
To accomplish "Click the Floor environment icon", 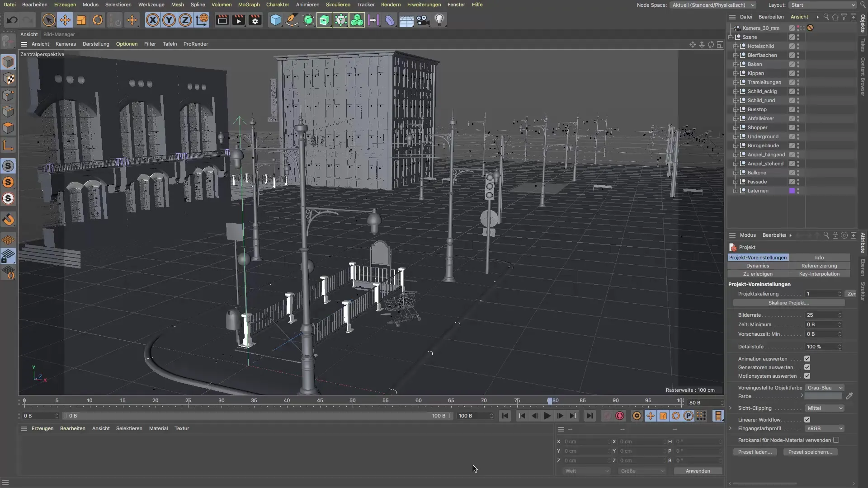I will 406,20.
